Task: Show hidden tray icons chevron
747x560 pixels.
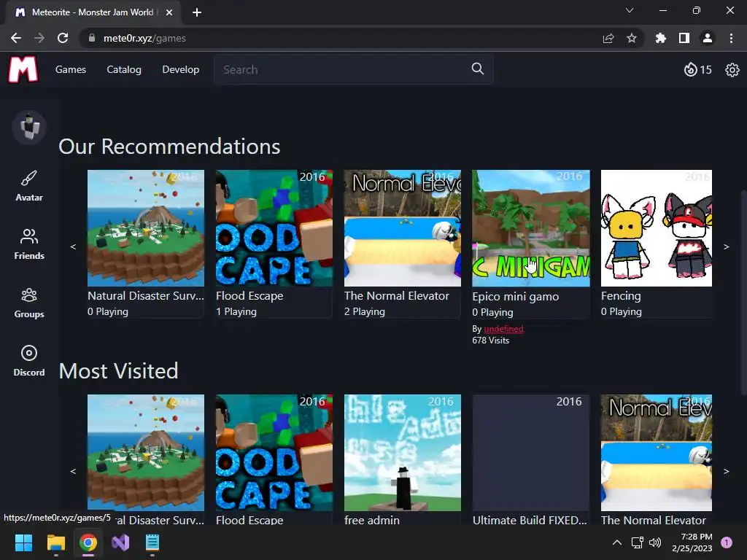Action: (617, 542)
